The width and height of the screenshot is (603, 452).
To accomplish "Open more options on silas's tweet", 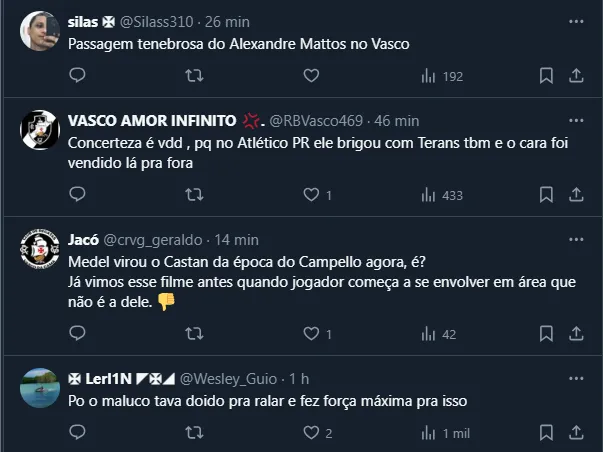I will (x=576, y=20).
